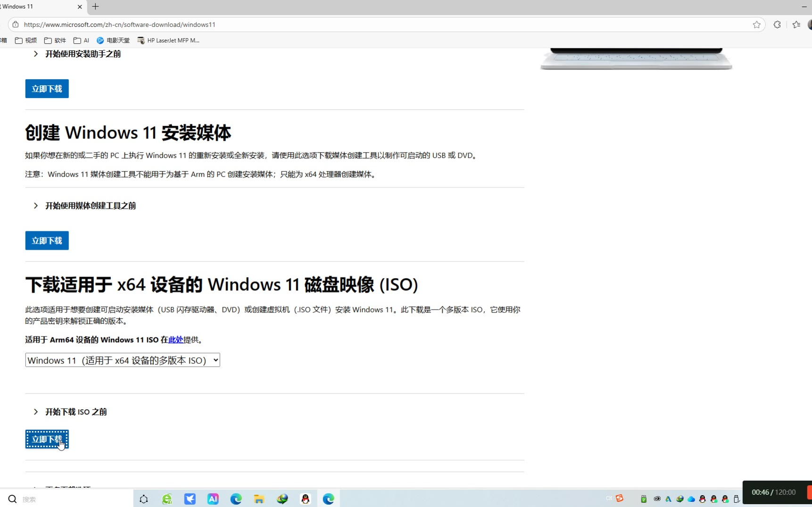Viewport: 812px width, 507px height.
Task: Click the blue cloud tray icon
Action: [x=691, y=499]
